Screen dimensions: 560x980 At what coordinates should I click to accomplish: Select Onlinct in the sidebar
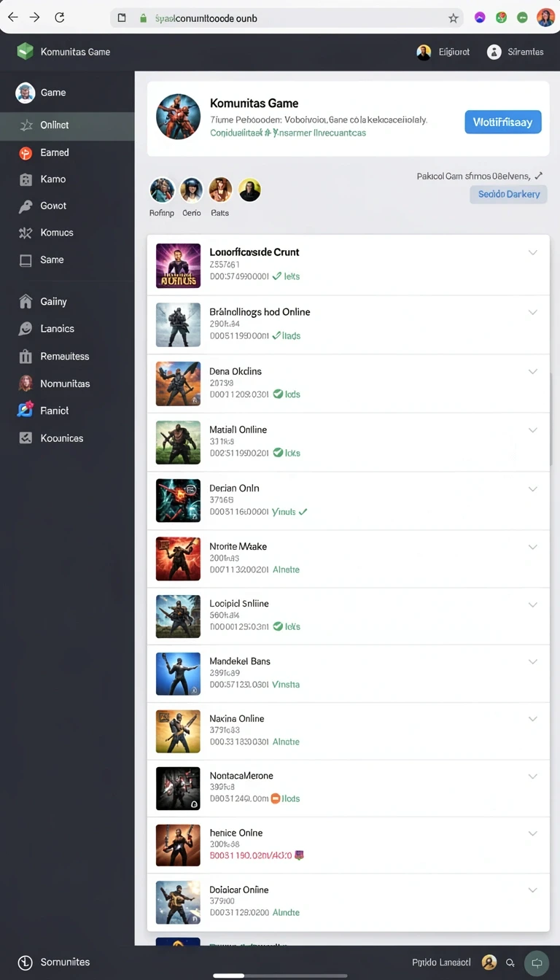pyautogui.click(x=67, y=125)
